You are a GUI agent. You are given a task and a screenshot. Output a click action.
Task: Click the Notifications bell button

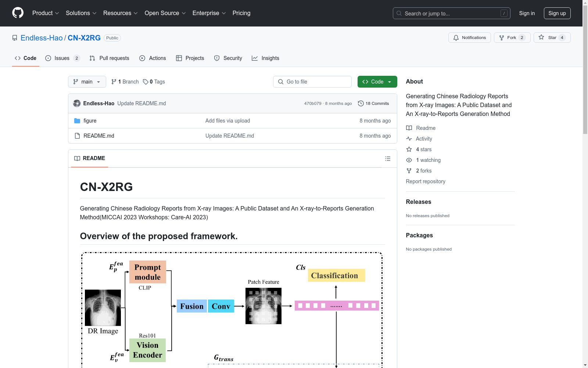click(469, 38)
